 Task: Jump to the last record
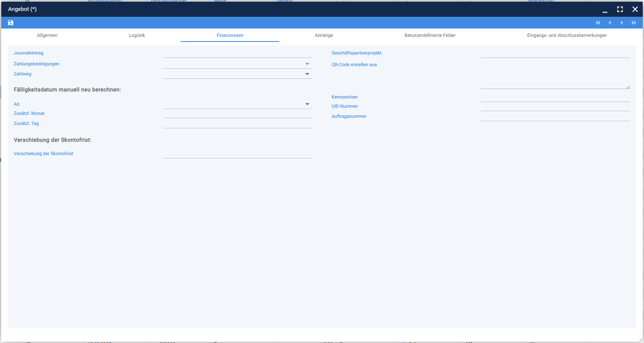(634, 23)
